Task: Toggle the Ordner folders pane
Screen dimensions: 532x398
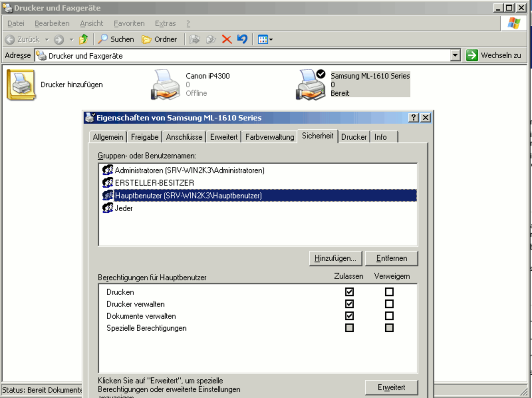Action: [159, 39]
